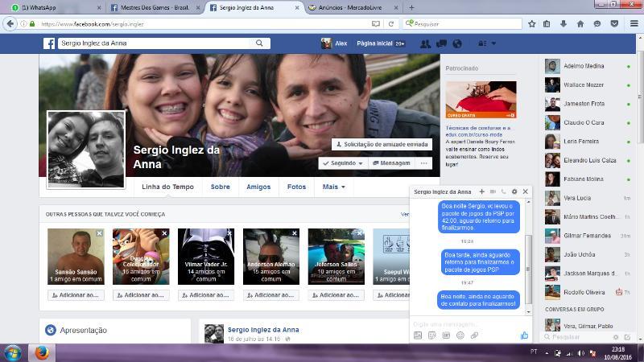Image resolution: width=644 pixels, height=362 pixels.
Task: Click chat settings gear icon
Action: click(x=514, y=191)
